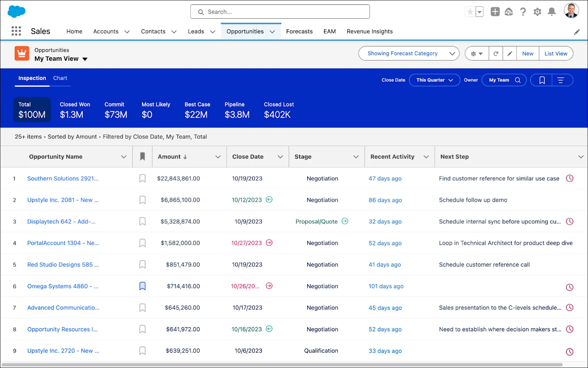
Task: Click date change icon next to 10/16/2023
Action: coord(269,329)
